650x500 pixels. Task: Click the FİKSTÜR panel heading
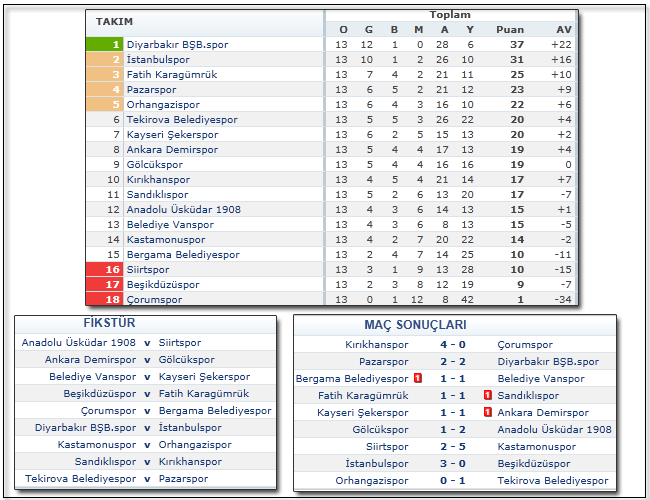pyautogui.click(x=110, y=323)
